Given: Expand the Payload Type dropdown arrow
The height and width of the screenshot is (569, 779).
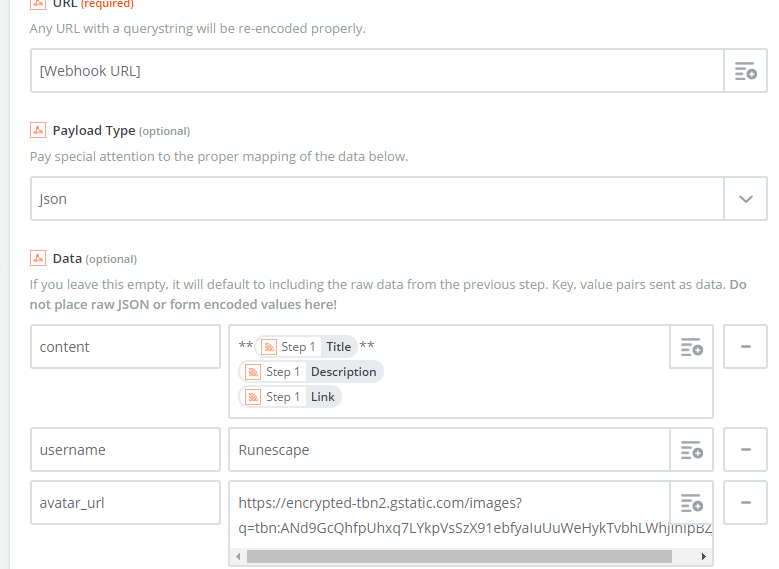Looking at the screenshot, I should (x=745, y=199).
